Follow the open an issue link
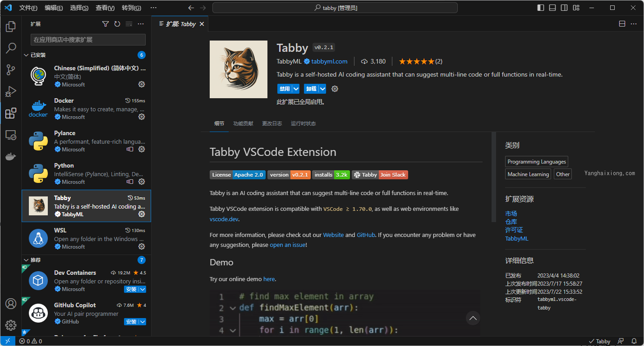The width and height of the screenshot is (644, 346). [x=288, y=245]
